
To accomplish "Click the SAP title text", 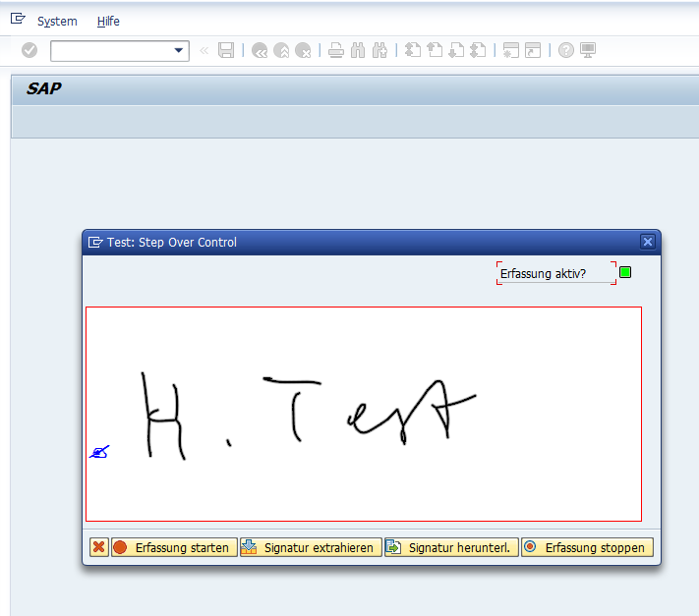I will (x=43, y=88).
